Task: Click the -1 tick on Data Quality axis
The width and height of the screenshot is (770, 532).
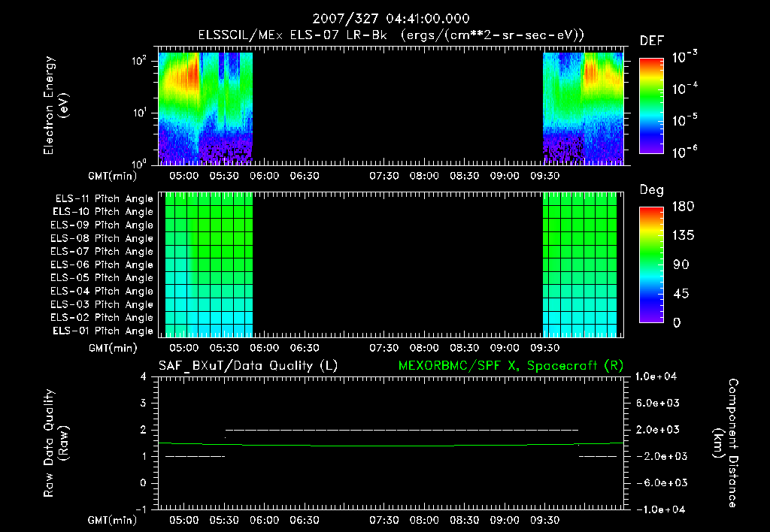Action: pyautogui.click(x=141, y=509)
